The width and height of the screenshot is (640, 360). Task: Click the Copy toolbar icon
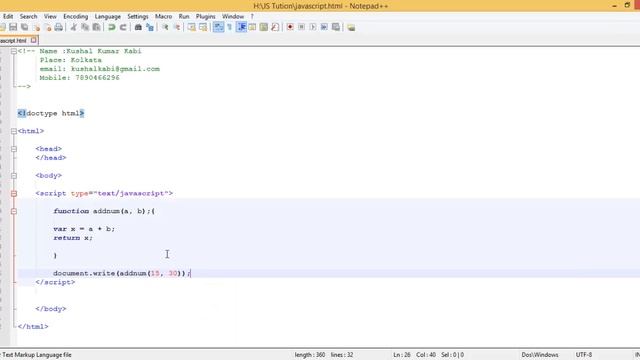click(85, 27)
